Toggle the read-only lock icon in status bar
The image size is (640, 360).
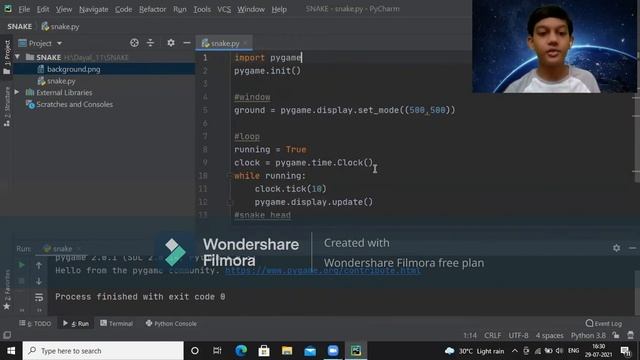pos(616,336)
